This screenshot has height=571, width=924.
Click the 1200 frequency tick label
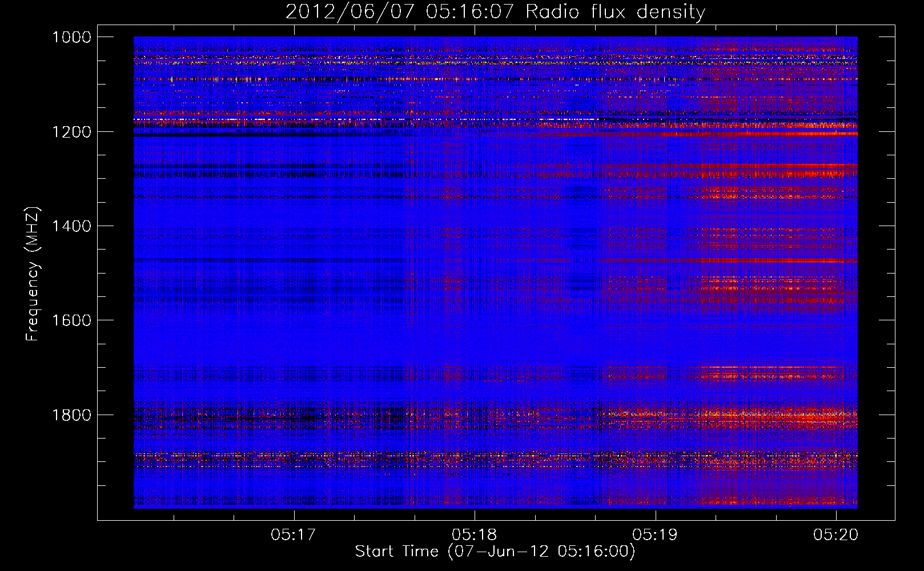point(71,132)
